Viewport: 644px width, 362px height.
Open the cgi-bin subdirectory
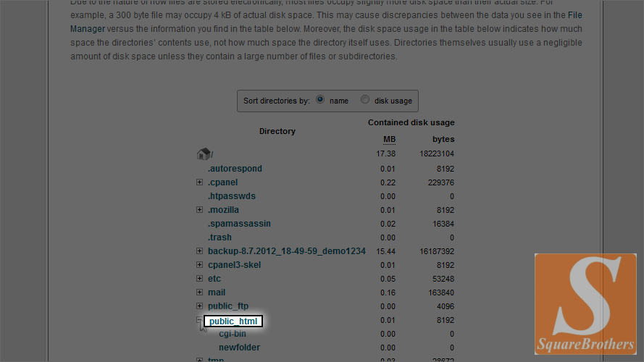pyautogui.click(x=233, y=334)
